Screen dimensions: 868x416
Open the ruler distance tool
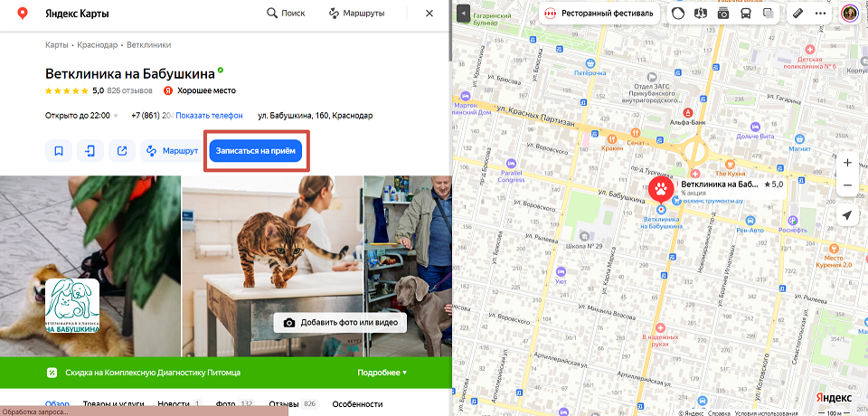797,14
